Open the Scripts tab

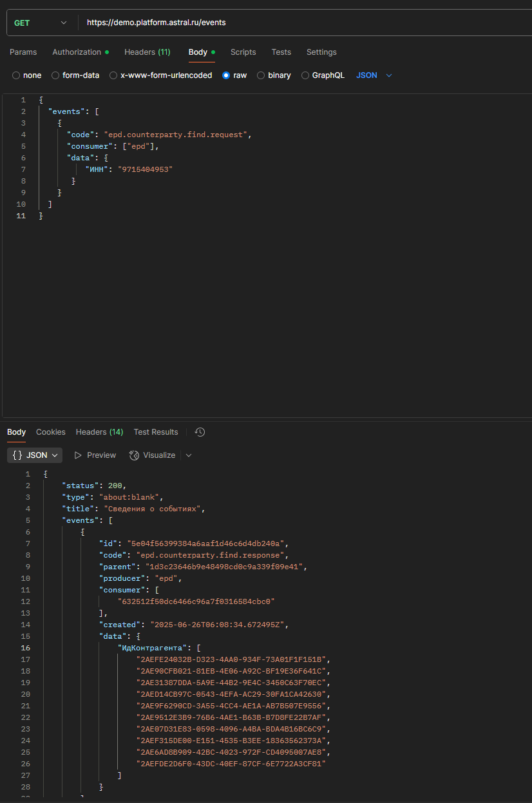coord(243,52)
